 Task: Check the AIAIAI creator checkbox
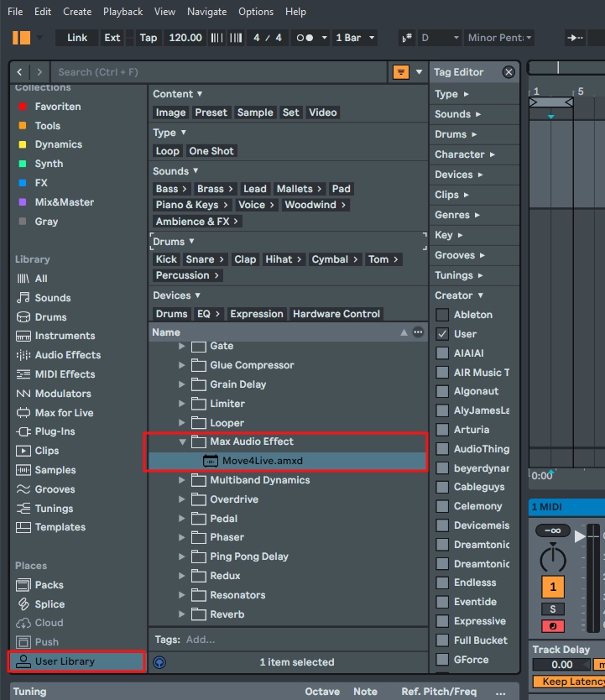point(441,353)
